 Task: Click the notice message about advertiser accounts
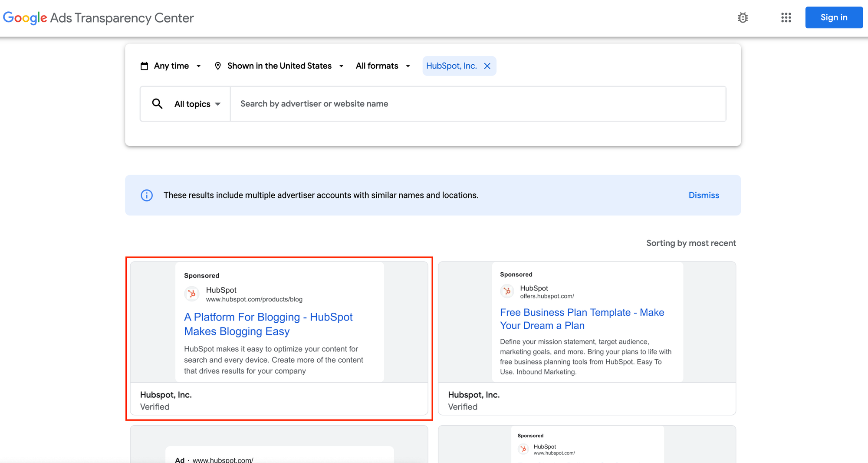[321, 195]
